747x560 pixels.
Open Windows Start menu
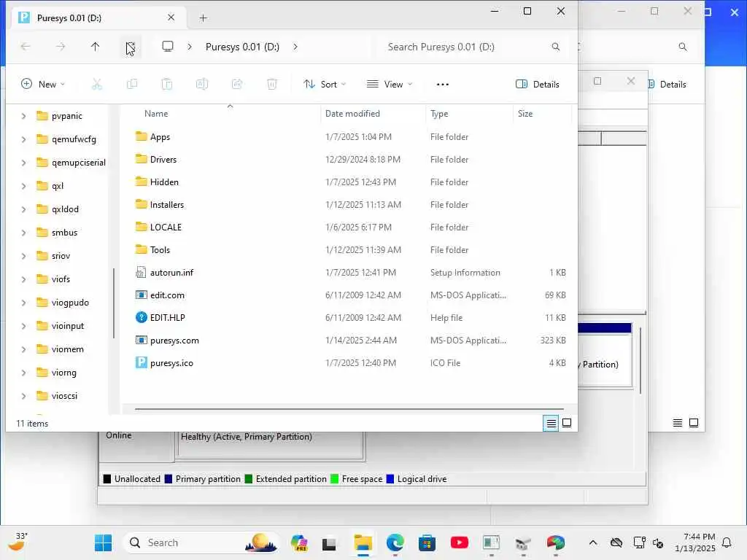pos(103,542)
